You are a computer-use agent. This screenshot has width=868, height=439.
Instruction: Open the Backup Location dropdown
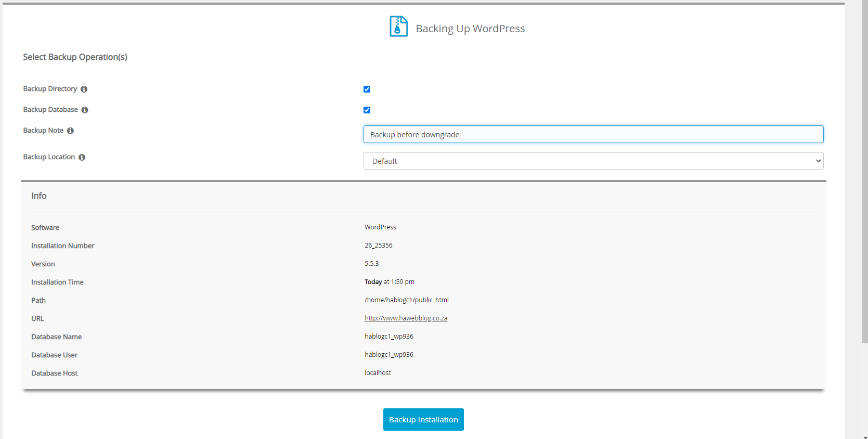pyautogui.click(x=593, y=161)
